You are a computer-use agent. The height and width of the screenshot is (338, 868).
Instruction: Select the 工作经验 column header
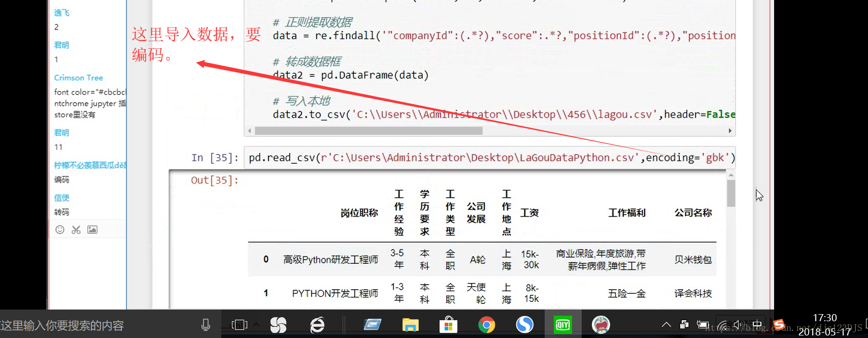pos(399,213)
